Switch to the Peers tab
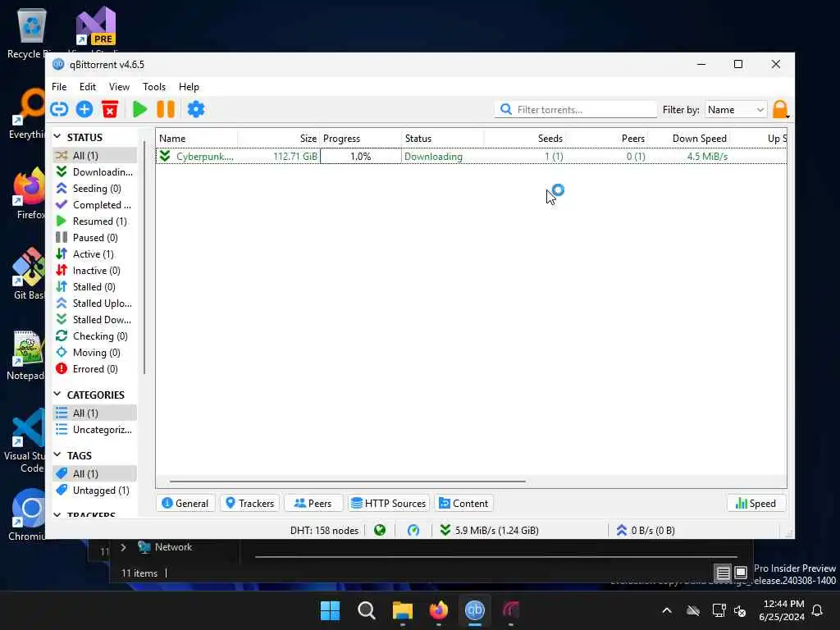The image size is (840, 630). tap(313, 503)
